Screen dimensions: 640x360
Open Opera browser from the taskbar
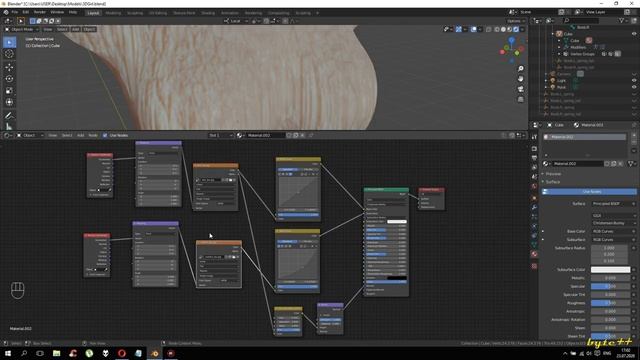point(122,353)
